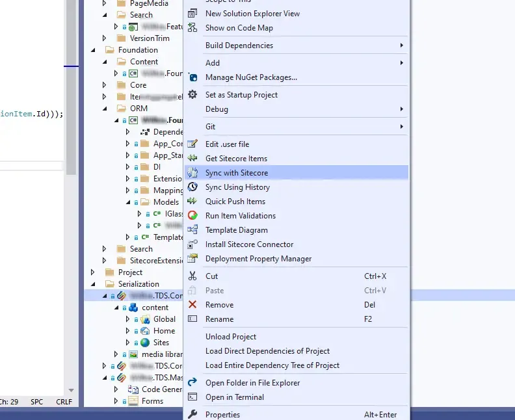515x420 pixels.
Task: Click the Open Folder in File Explorer icon
Action: coord(192,382)
